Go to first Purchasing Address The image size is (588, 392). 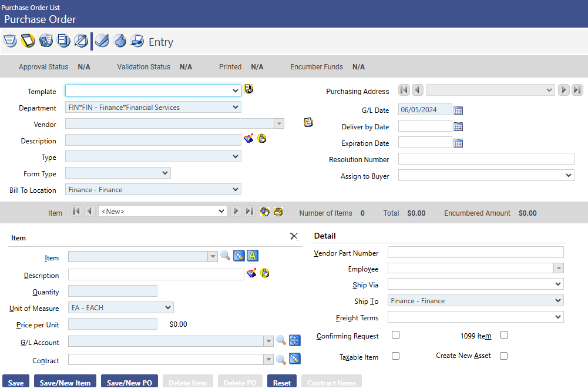[404, 90]
